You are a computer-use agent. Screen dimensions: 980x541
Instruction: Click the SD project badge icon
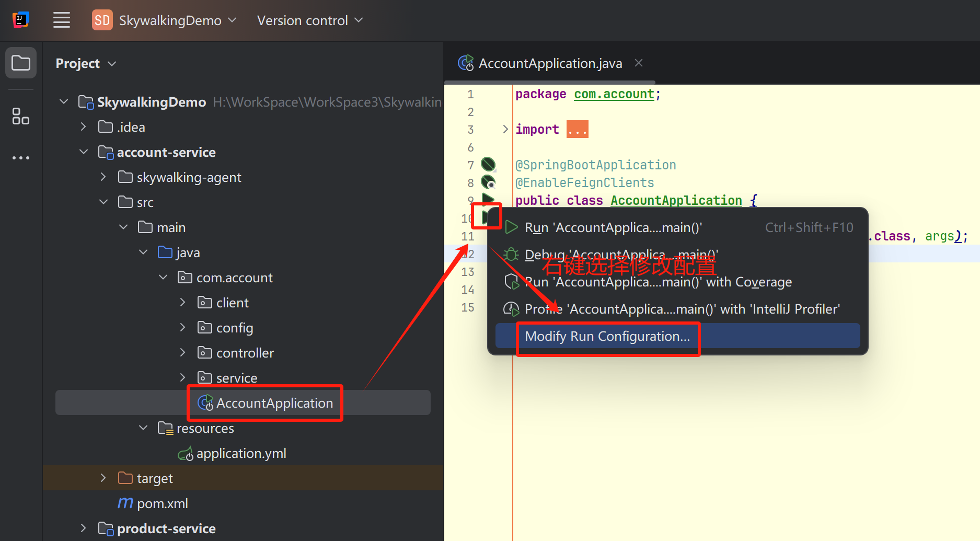pyautogui.click(x=102, y=20)
